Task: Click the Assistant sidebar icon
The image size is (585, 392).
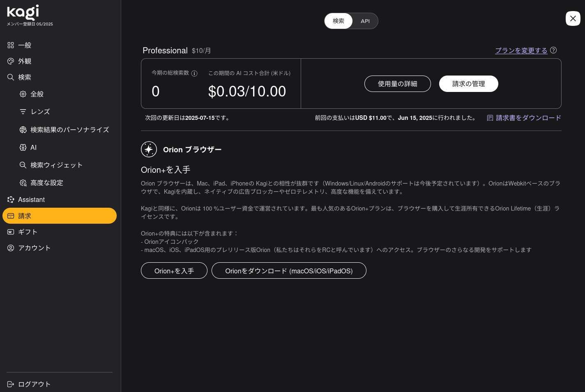Action: pyautogui.click(x=11, y=199)
